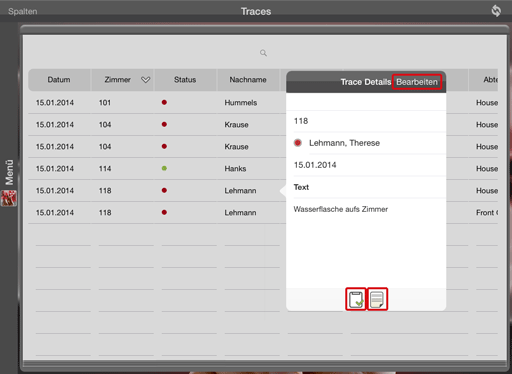Screen dimensions: 512x374
Task: Click date 15.01.2014 in Trace Details
Action: click(315, 165)
